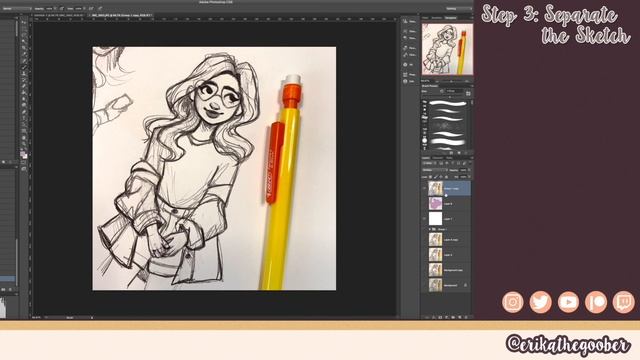The image size is (640, 360).
Task: Select the Healing Brush tool
Action: [24, 60]
